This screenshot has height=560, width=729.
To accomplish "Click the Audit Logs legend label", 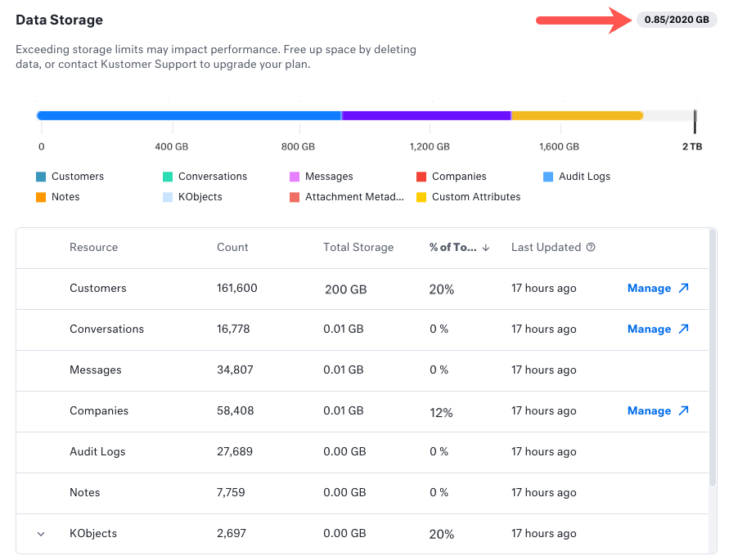I will (x=584, y=177).
